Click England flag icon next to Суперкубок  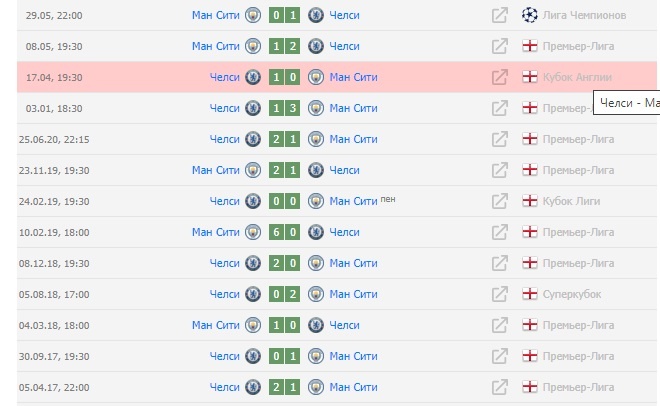coord(530,294)
